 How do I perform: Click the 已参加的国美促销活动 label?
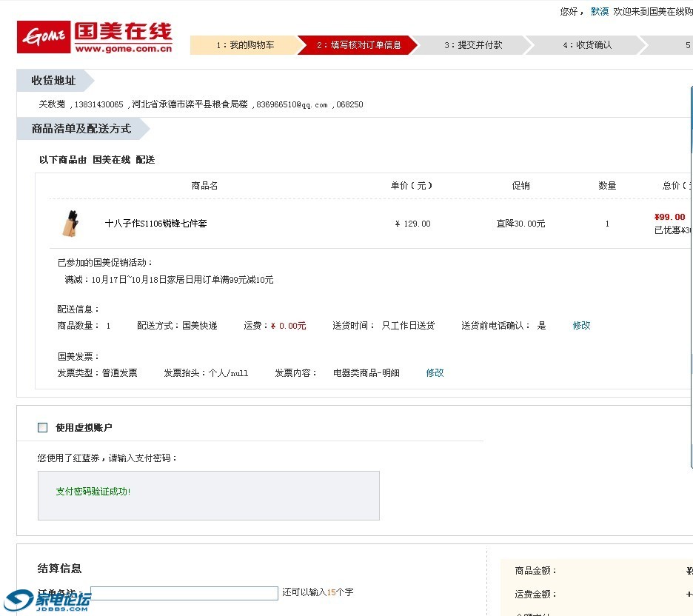point(105,263)
